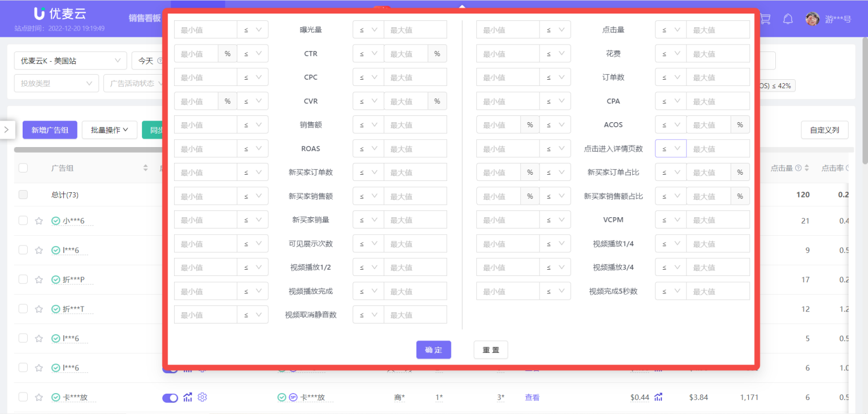Click the 小***6 ad group name
This screenshot has height=414, width=868.
(x=73, y=221)
